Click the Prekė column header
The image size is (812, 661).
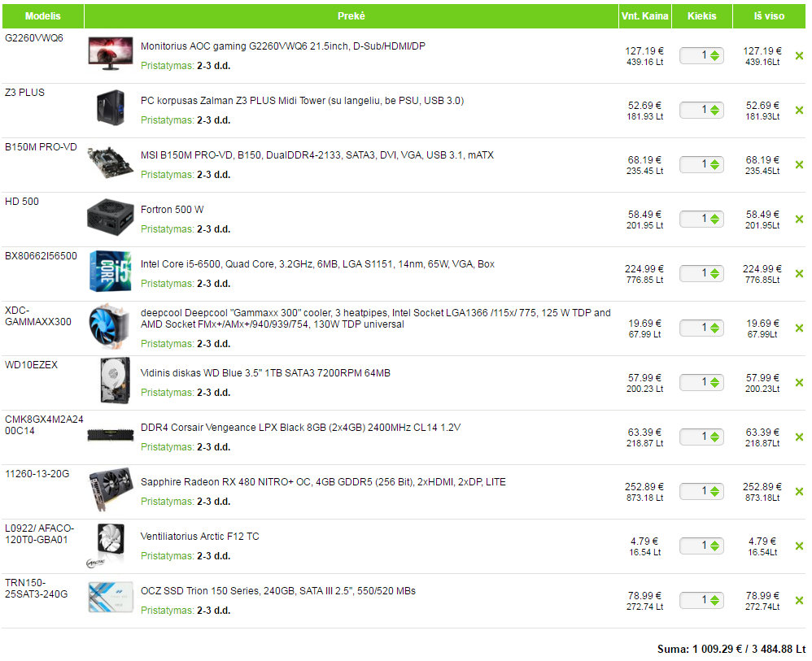tap(351, 16)
